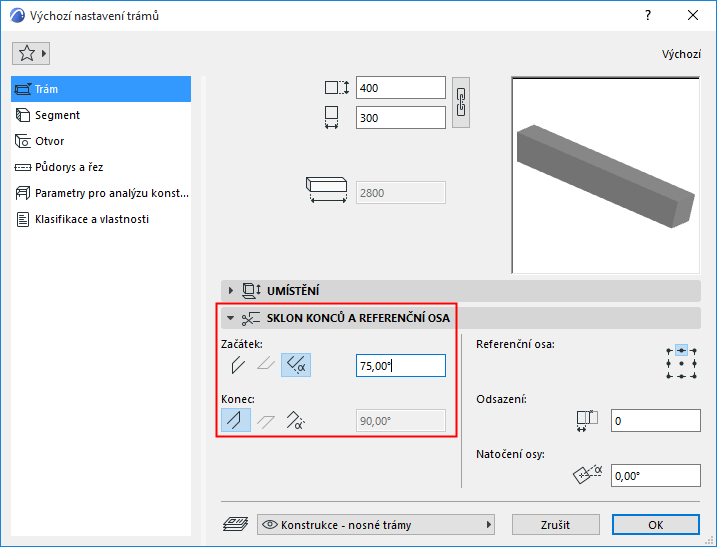Click the Zrušit button
This screenshot has height=547, width=717.
click(x=556, y=525)
